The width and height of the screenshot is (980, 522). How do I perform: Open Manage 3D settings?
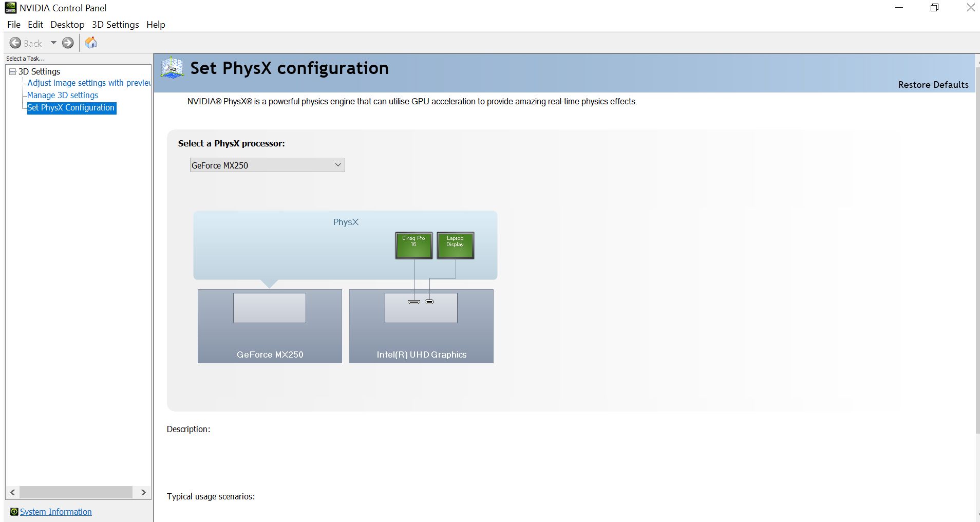tap(63, 95)
